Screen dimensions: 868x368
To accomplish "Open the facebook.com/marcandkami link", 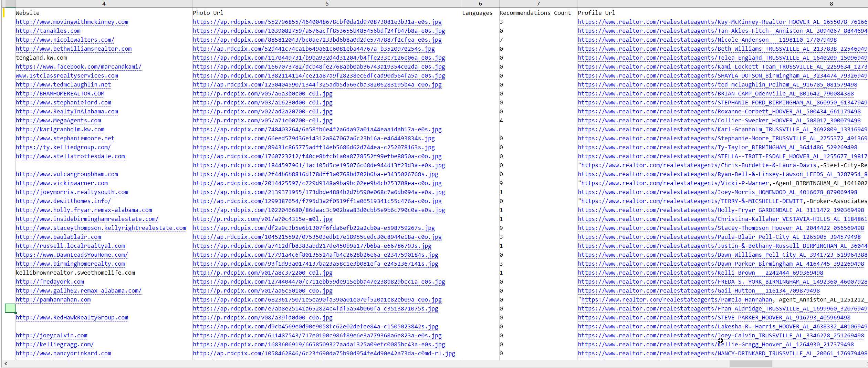I will pyautogui.click(x=79, y=67).
